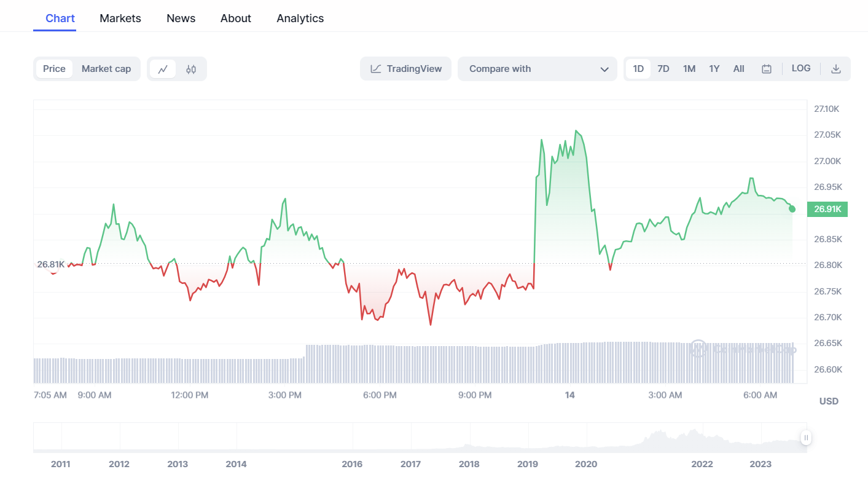
Task: Click the Compare with chevron arrow
Action: pos(604,69)
